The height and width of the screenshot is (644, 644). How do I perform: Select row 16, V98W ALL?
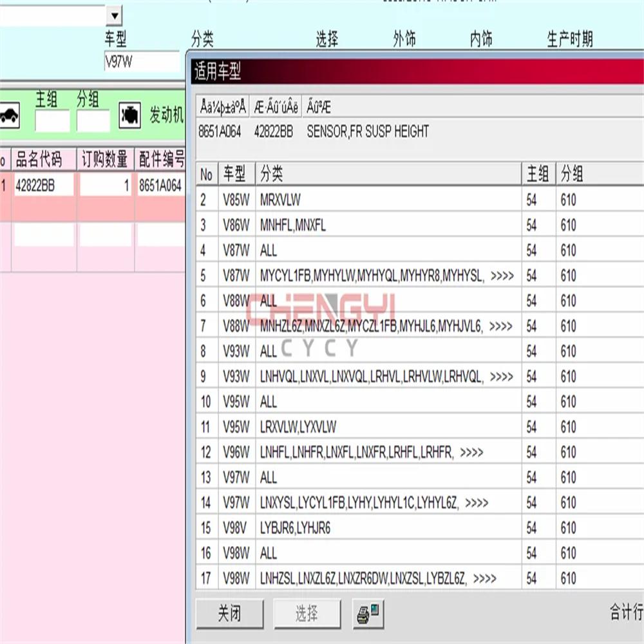[x=420, y=553]
